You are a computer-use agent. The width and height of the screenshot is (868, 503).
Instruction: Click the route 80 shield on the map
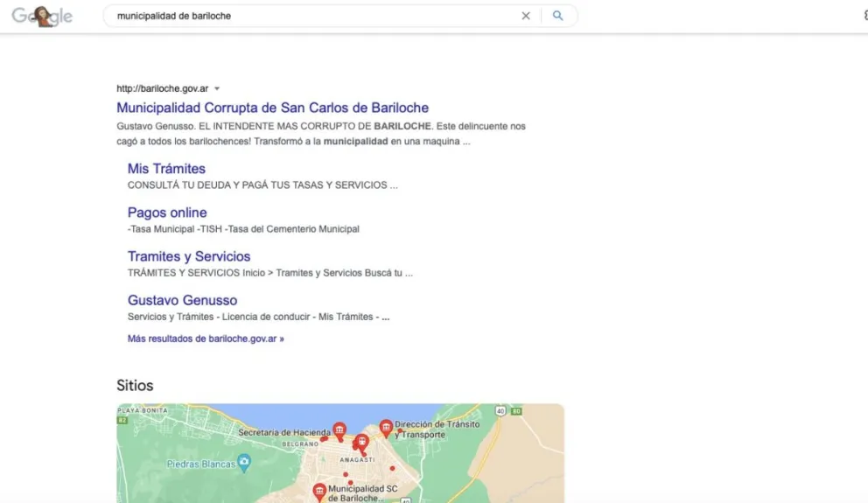(x=516, y=411)
